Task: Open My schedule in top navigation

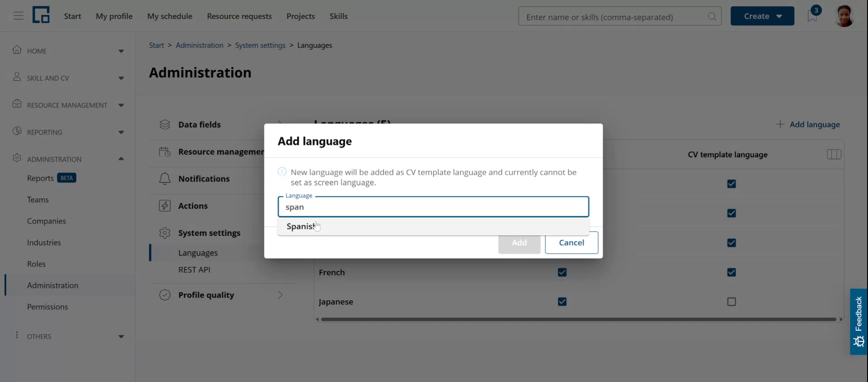Action: point(170,16)
